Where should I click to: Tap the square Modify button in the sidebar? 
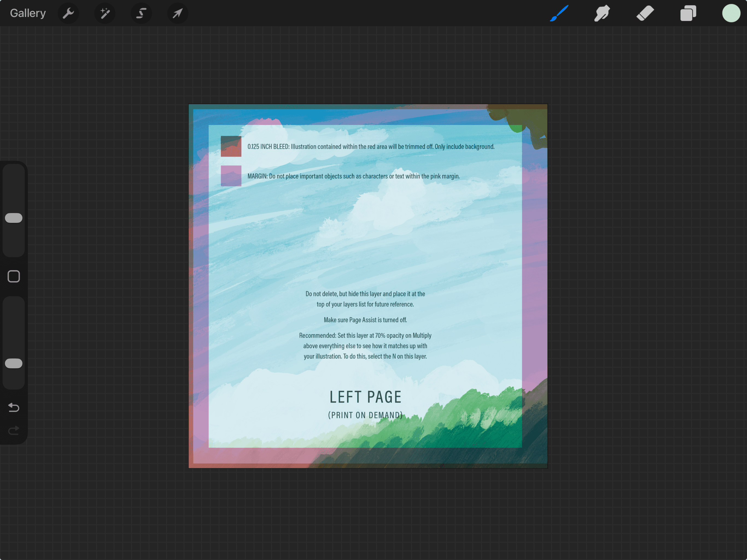(13, 276)
